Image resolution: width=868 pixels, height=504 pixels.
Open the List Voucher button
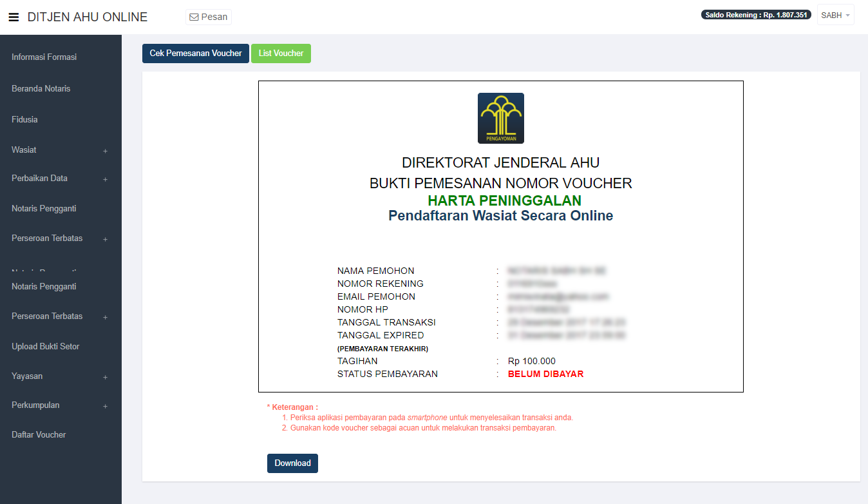(x=281, y=53)
